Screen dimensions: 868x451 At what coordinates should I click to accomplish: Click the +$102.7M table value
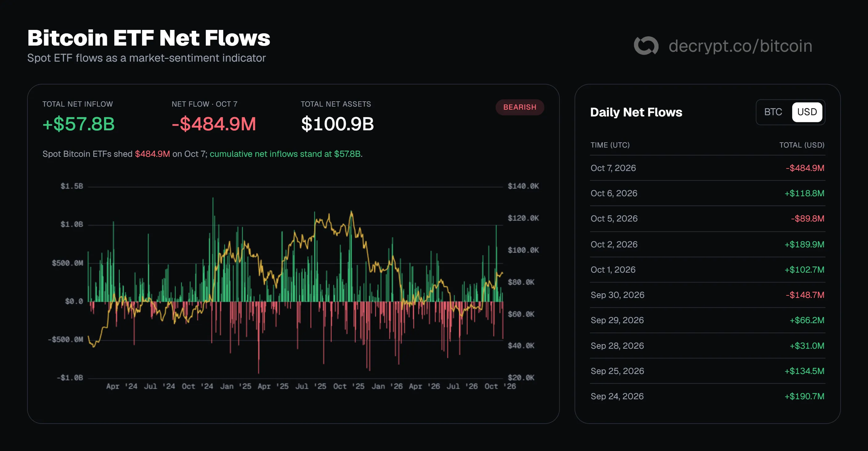804,269
